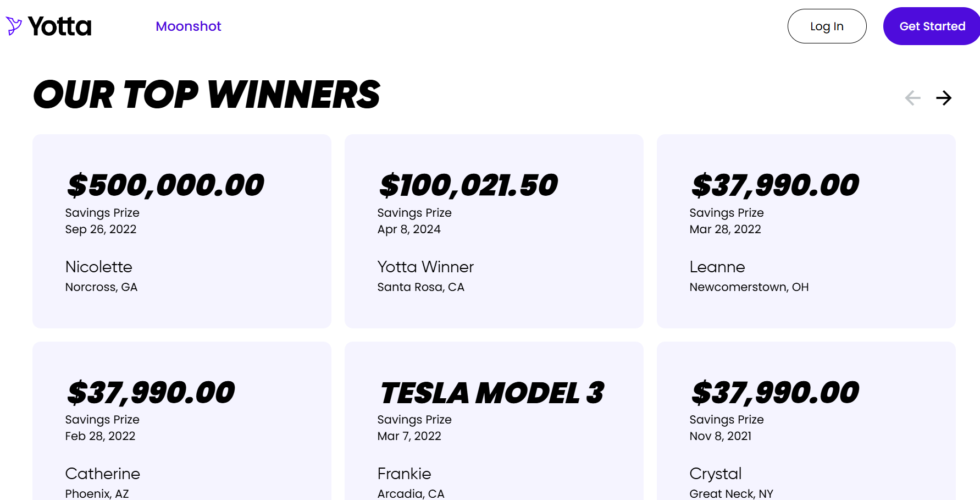Open the Moonshot menu link
980x500 pixels.
188,26
